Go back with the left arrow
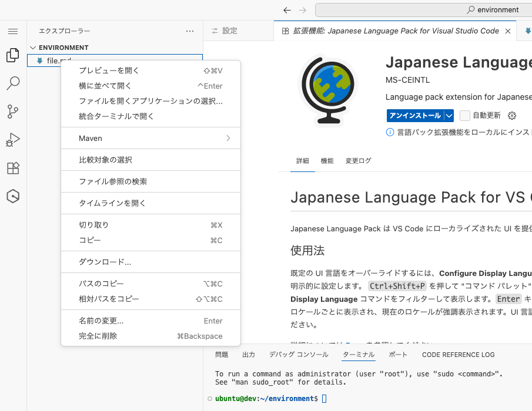The width and height of the screenshot is (532, 411). 287,10
